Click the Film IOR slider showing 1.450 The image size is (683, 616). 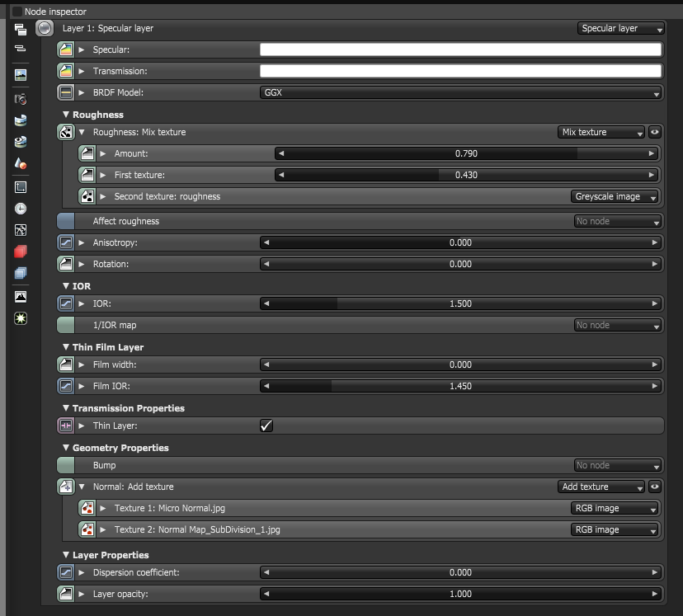(461, 386)
